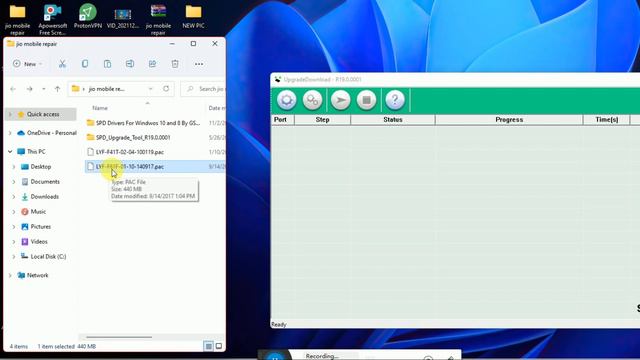The width and height of the screenshot is (640, 360).
Task: Click Load Packet gear icon in UpgradeDownload
Action: point(287,100)
